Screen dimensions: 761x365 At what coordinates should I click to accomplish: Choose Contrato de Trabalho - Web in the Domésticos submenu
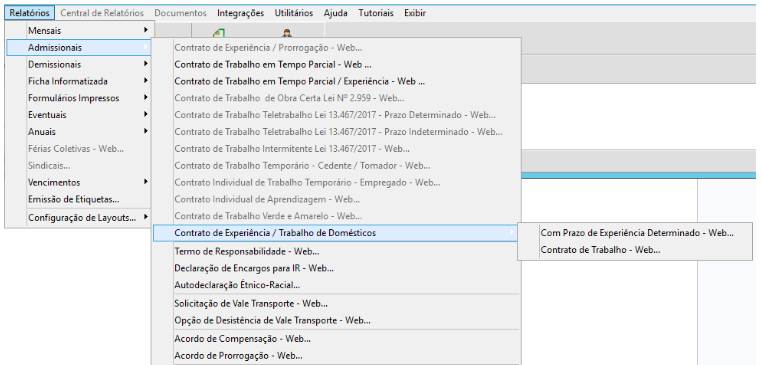635,250
